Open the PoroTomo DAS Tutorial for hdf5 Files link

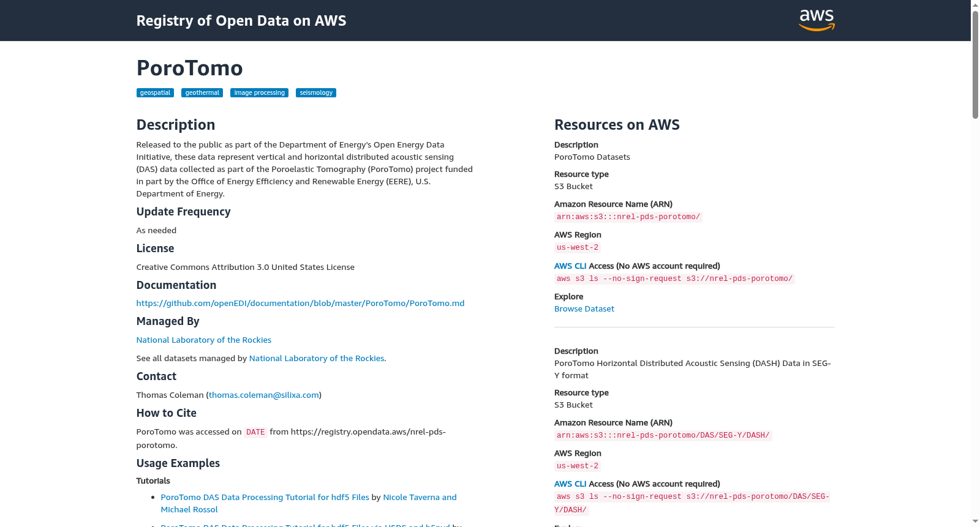pyautogui.click(x=265, y=497)
